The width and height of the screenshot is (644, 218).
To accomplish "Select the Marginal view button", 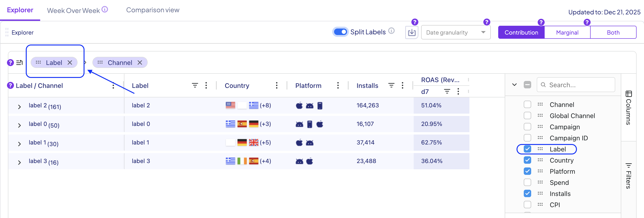I will click(567, 32).
